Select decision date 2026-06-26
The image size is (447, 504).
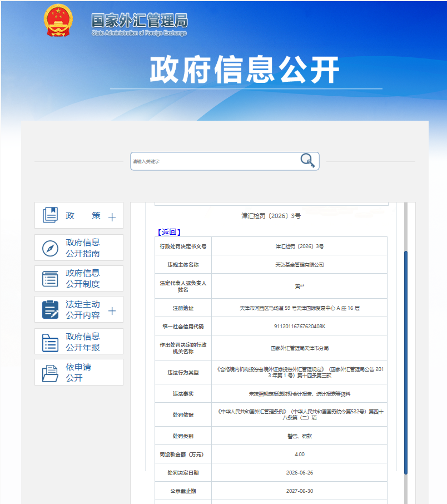[x=300, y=472]
